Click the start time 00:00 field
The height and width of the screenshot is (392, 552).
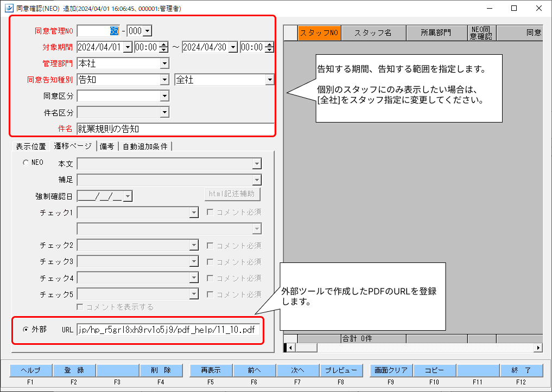coord(147,47)
